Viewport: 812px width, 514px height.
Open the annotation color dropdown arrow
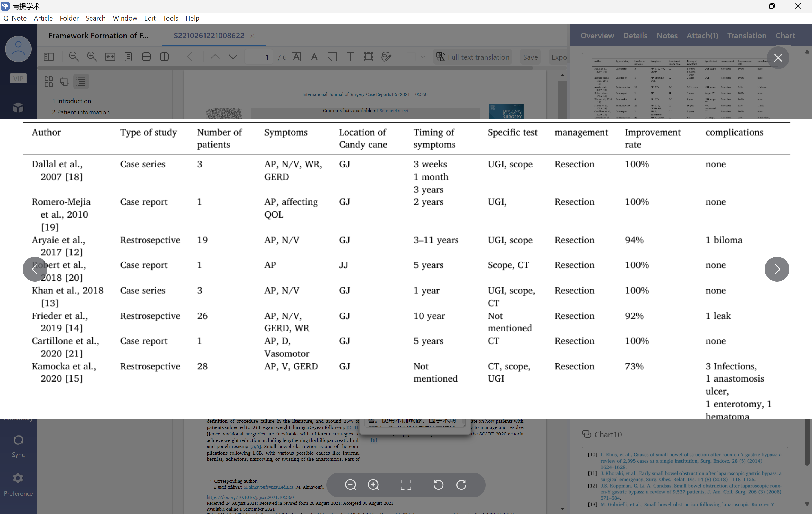tap(423, 57)
